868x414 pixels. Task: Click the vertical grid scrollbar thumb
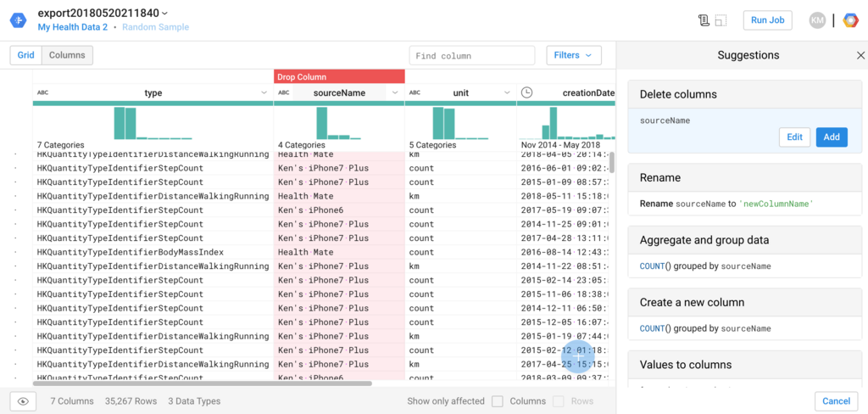[612, 162]
